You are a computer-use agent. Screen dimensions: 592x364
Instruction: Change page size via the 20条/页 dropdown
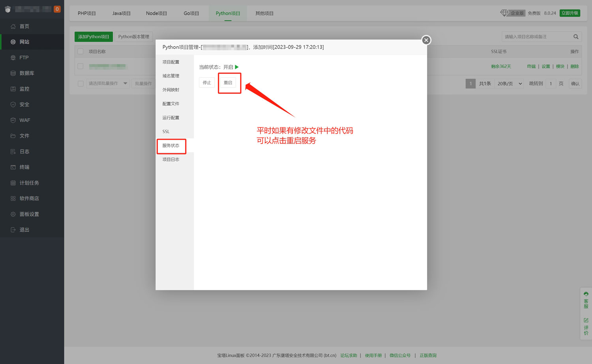pos(509,83)
